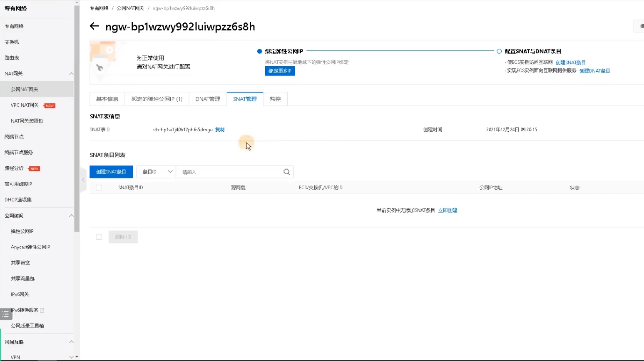Screen dimensions: 644x361
Task: Click the magnifier icon to search SNAT entries
Action: tap(286, 172)
